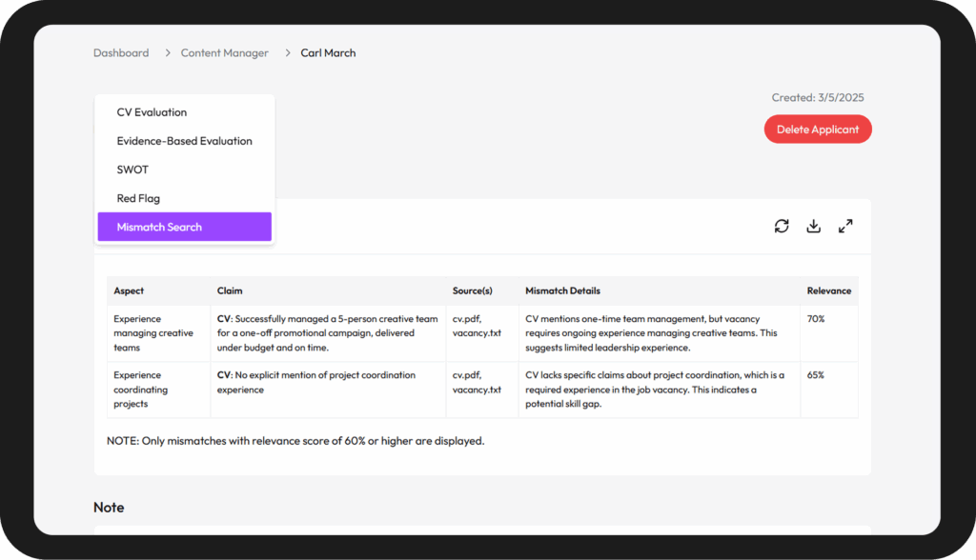Click the Relevance column header

tap(829, 290)
